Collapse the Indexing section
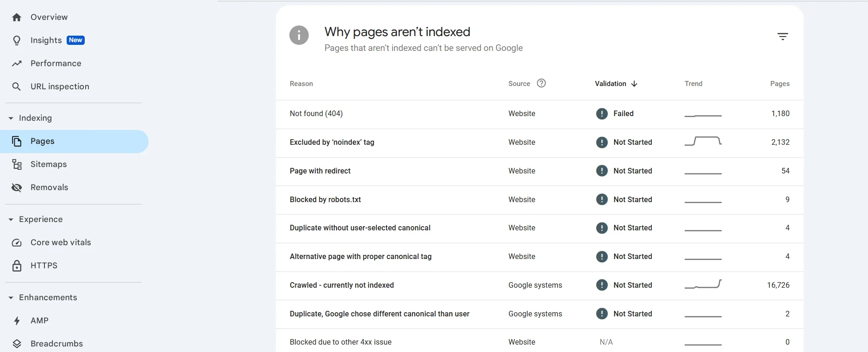 click(x=11, y=118)
